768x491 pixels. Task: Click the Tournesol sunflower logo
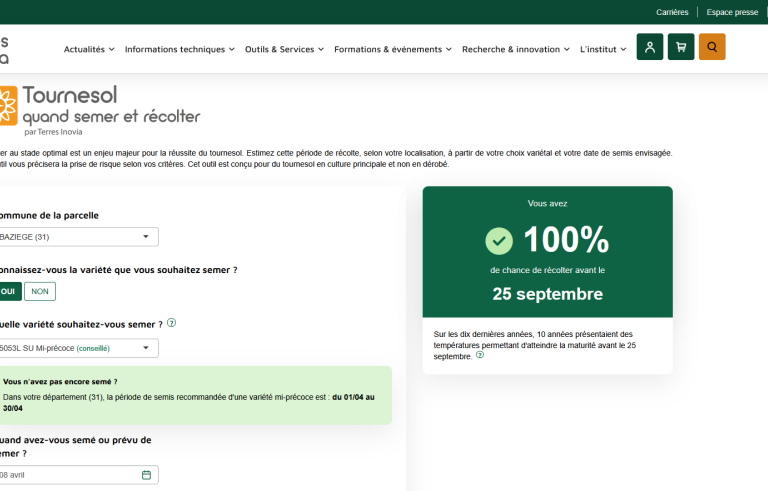pyautogui.click(x=8, y=105)
